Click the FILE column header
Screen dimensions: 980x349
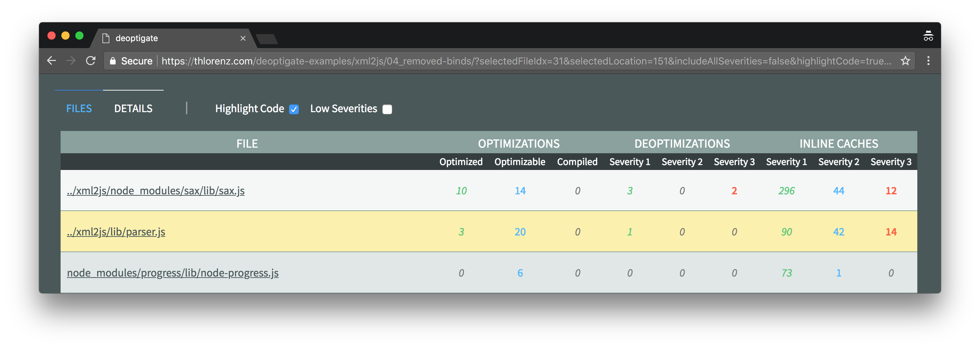pyautogui.click(x=247, y=143)
